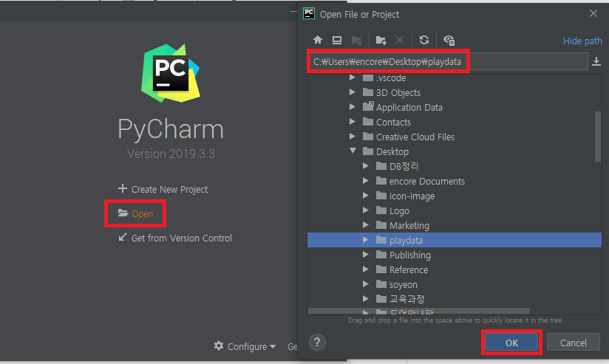The image size is (609, 364).
Task: Click the plus icon of Create New Project
Action: pyautogui.click(x=123, y=188)
